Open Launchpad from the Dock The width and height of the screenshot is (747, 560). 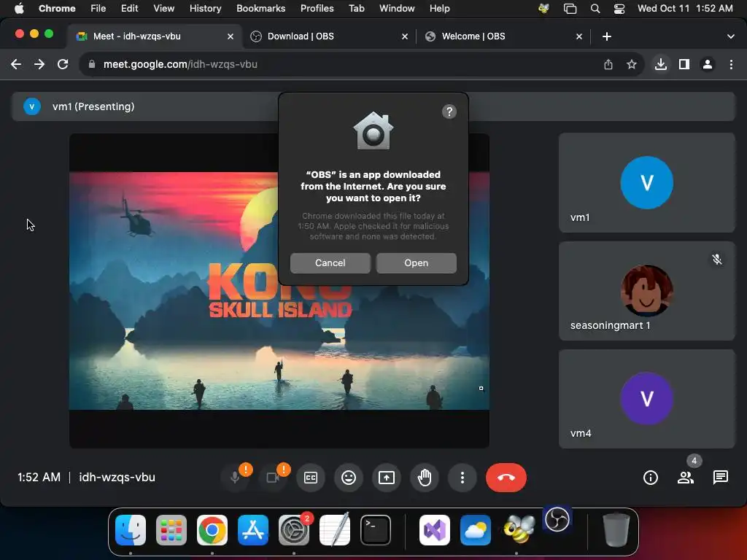coord(171,530)
